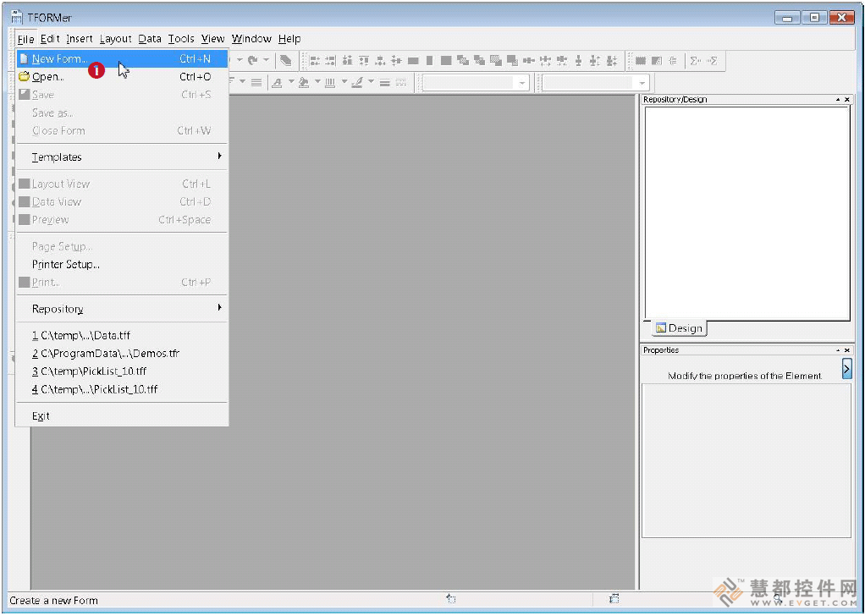Click the wide rectangle same-width layout icon

point(413,61)
